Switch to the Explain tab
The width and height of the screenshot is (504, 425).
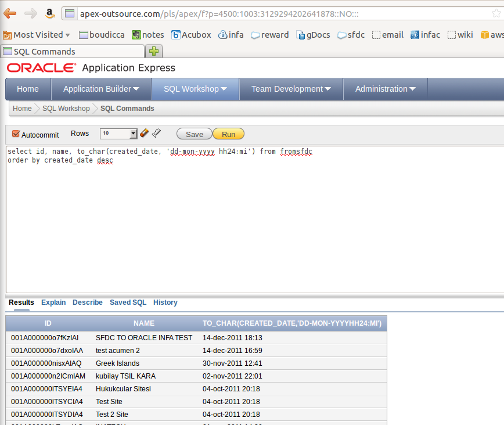pos(53,302)
